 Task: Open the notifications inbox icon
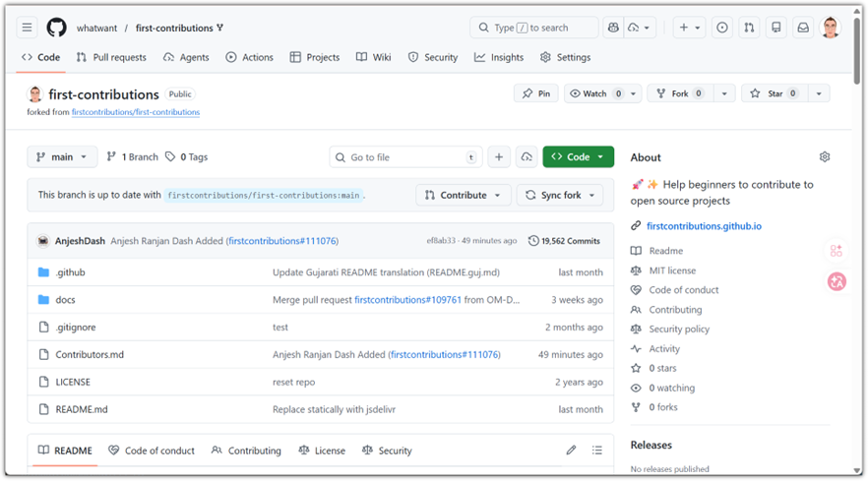[803, 28]
